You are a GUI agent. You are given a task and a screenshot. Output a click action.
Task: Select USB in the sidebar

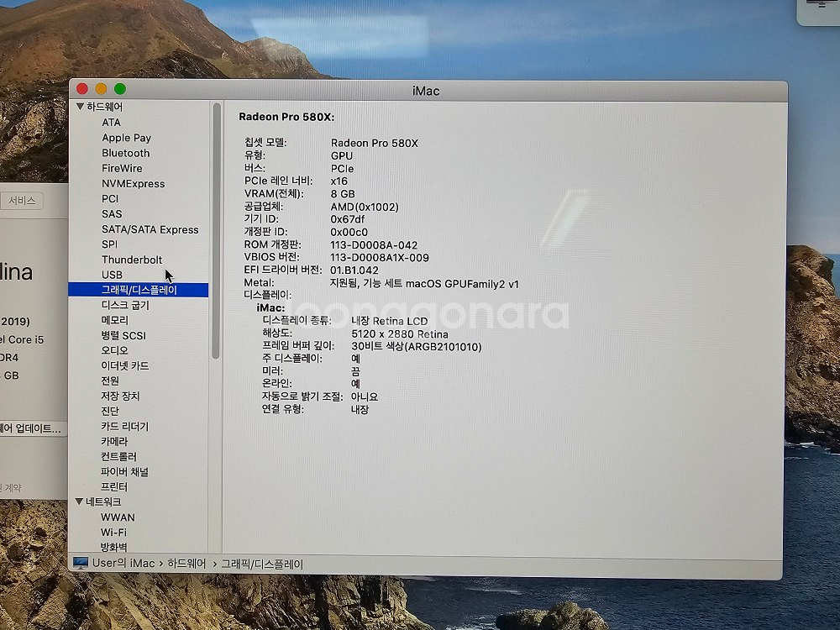pyautogui.click(x=112, y=275)
